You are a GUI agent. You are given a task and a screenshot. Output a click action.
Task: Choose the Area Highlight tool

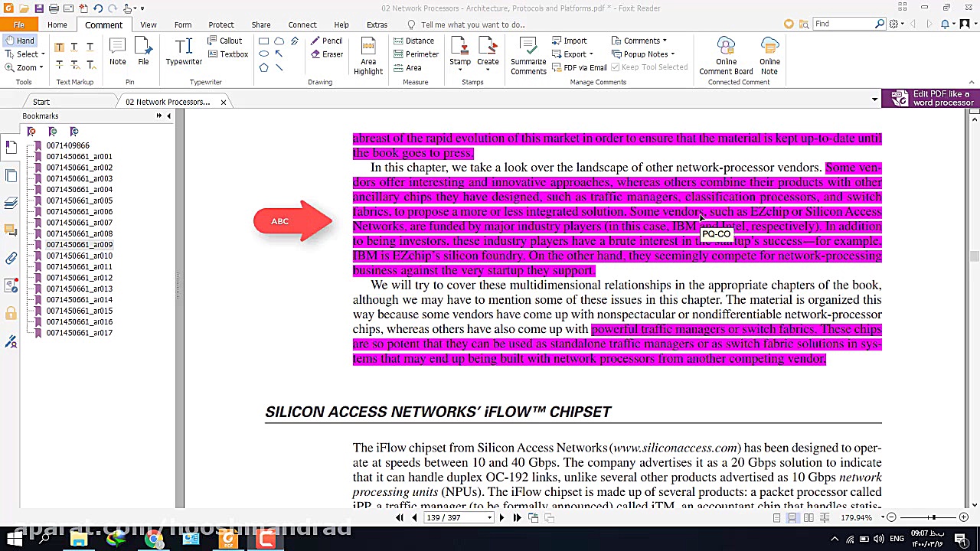[368, 56]
